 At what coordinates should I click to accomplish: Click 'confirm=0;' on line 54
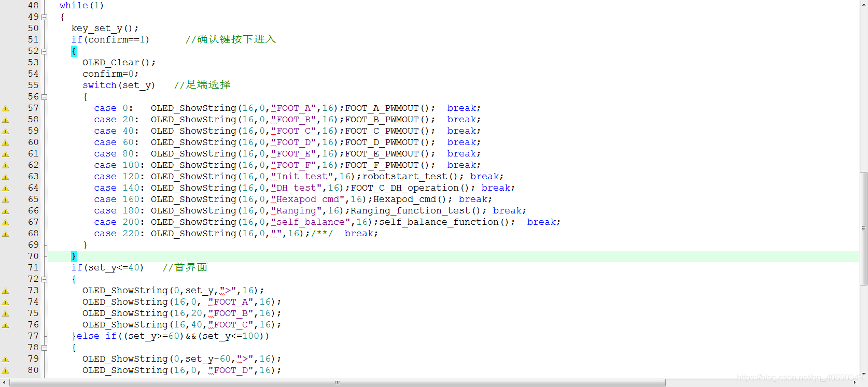click(x=110, y=74)
